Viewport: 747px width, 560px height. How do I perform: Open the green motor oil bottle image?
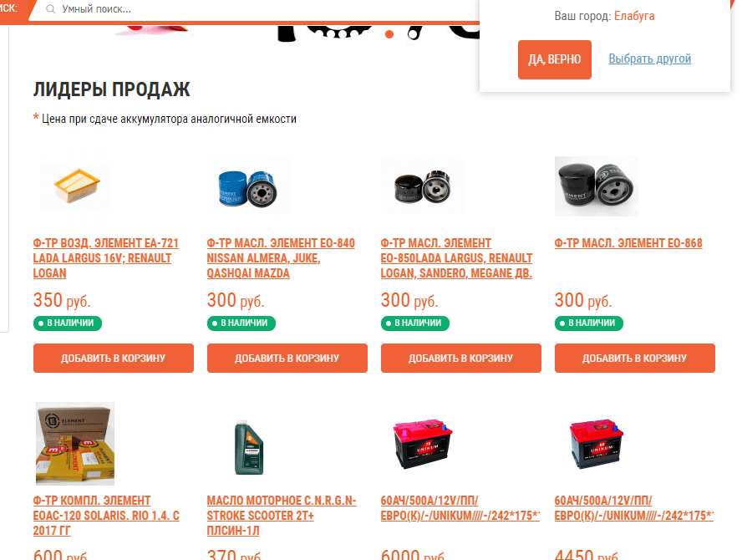(x=249, y=447)
